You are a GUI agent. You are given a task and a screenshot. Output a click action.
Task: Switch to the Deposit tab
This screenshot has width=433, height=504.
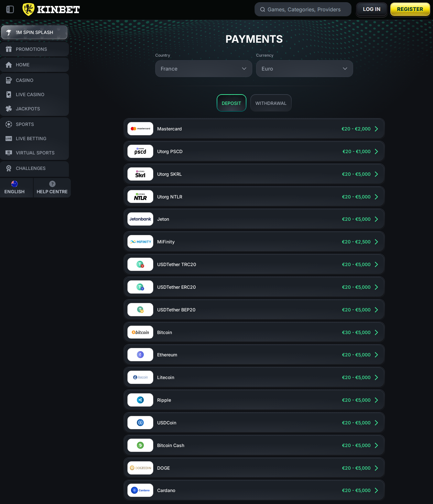pos(232,103)
